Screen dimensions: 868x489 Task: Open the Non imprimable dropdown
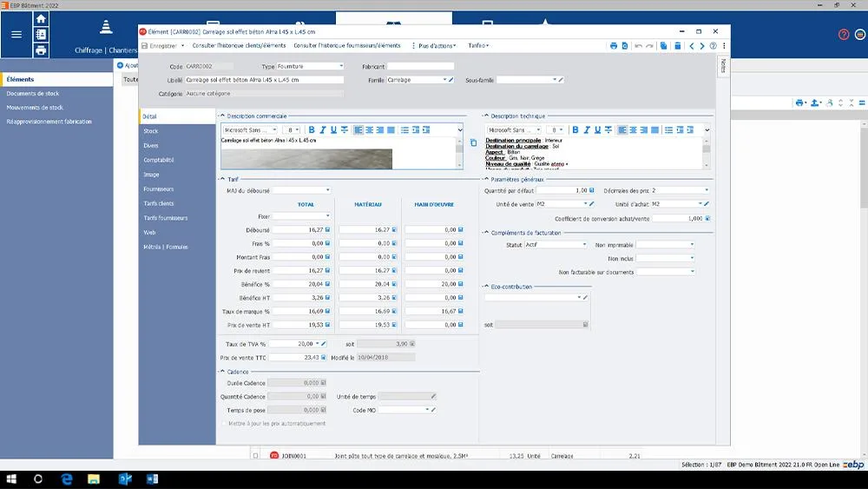(692, 245)
